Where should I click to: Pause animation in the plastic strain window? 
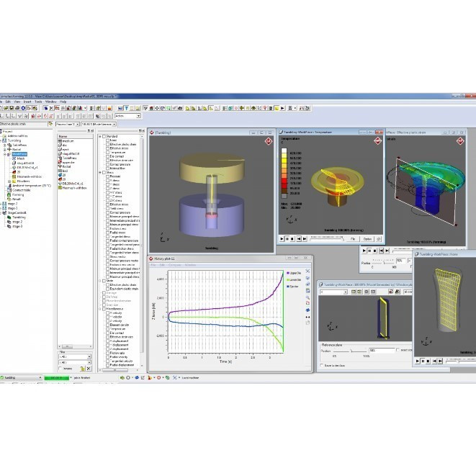coord(369,251)
